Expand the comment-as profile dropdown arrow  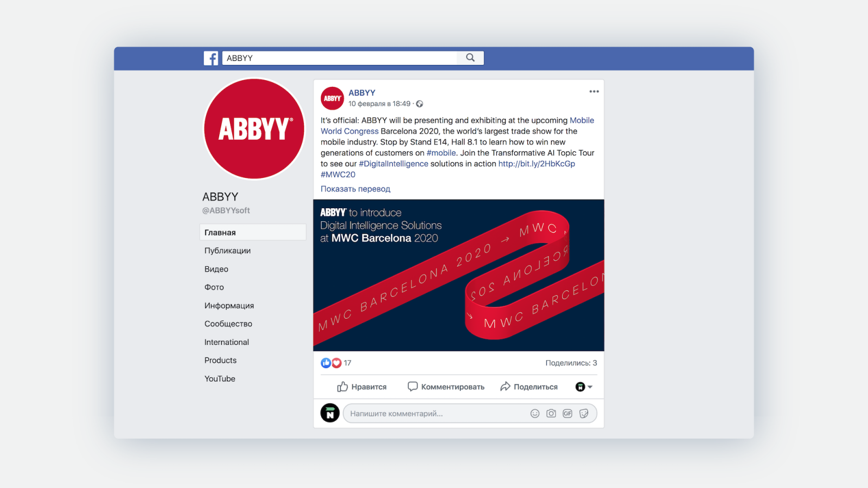pos(590,387)
